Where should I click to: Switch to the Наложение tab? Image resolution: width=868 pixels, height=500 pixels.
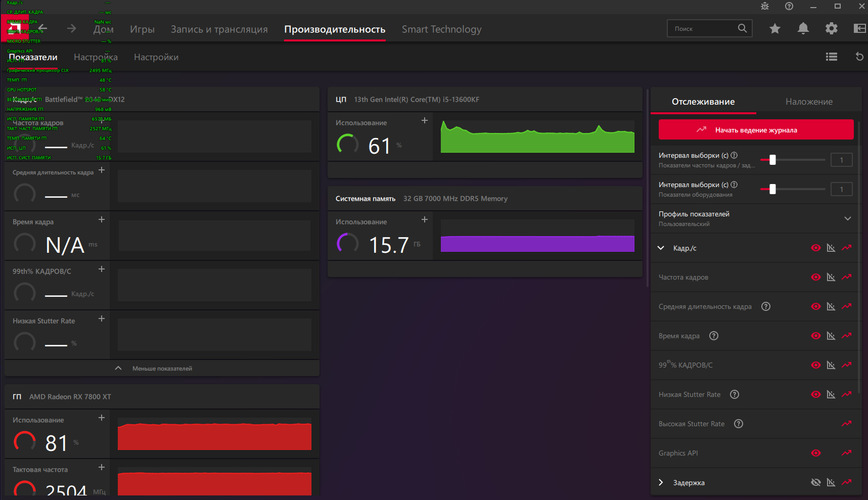click(809, 102)
